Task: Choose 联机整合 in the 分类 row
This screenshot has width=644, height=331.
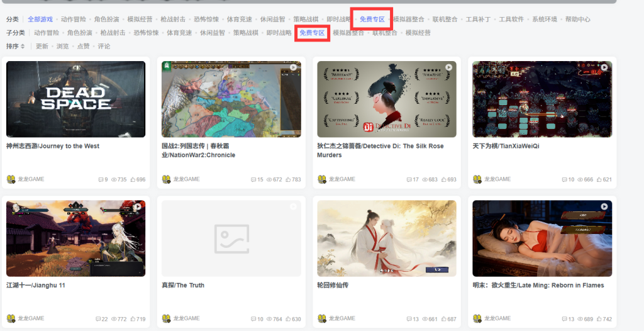Action: 445,20
